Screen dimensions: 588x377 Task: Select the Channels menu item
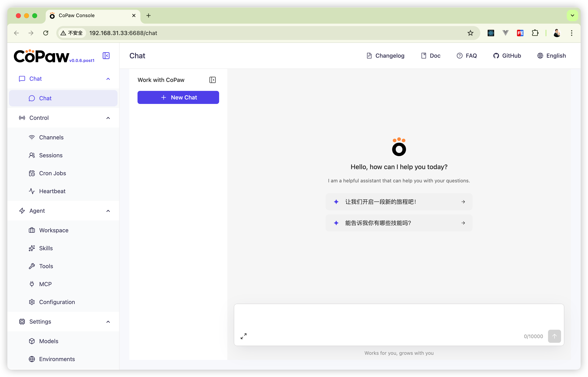click(x=51, y=137)
